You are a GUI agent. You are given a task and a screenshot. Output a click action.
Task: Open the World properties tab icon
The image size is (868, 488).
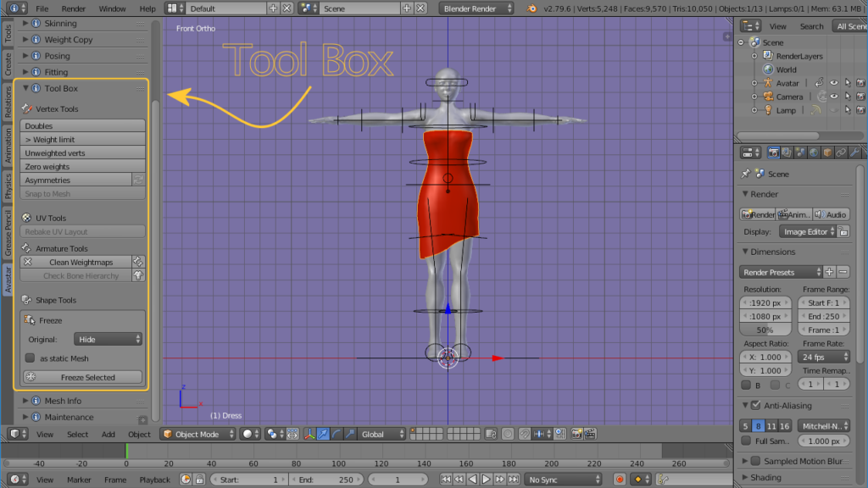coord(815,152)
